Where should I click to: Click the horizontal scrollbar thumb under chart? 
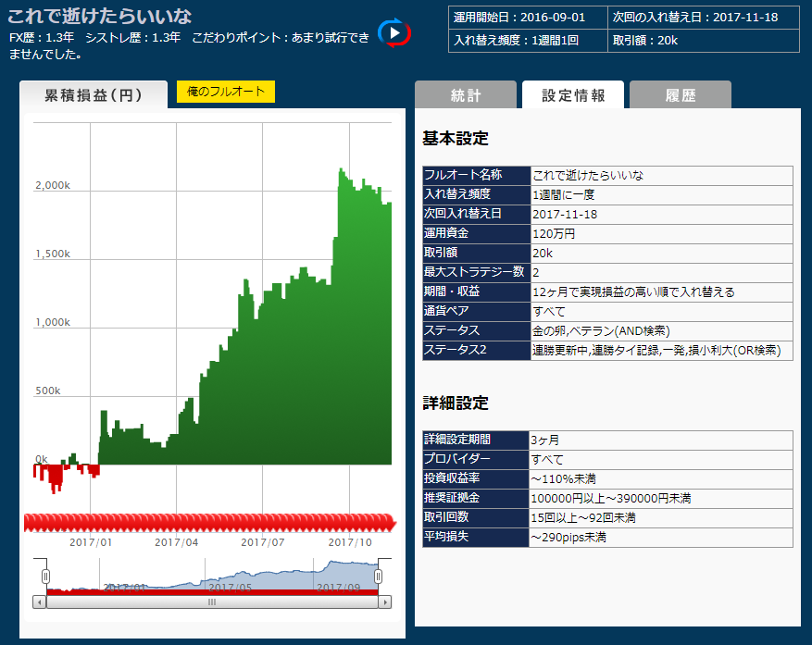pyautogui.click(x=211, y=602)
